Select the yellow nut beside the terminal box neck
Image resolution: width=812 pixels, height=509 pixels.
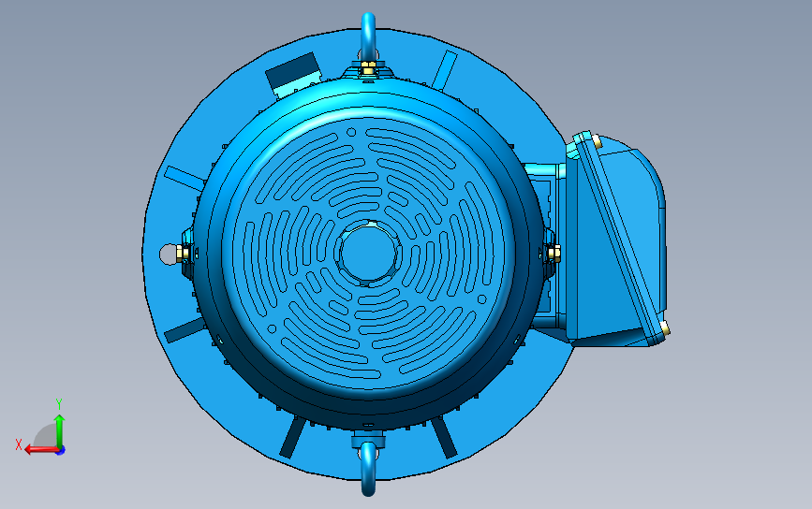point(554,253)
